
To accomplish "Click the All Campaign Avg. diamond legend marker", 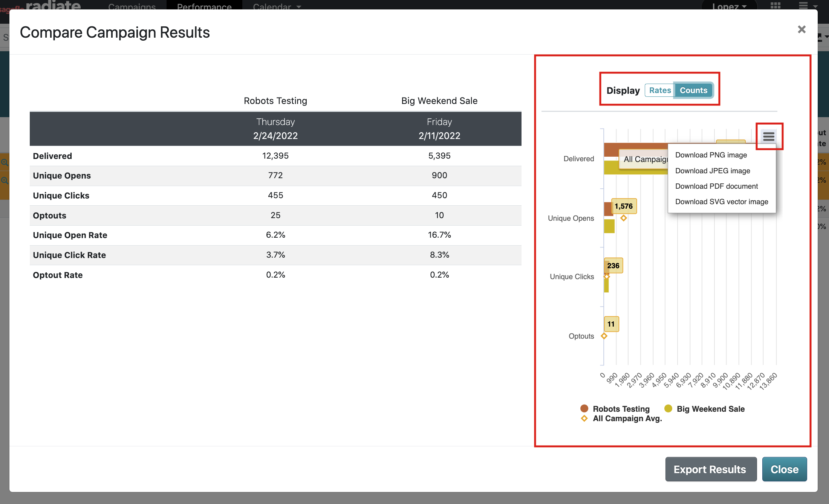I will coord(584,418).
